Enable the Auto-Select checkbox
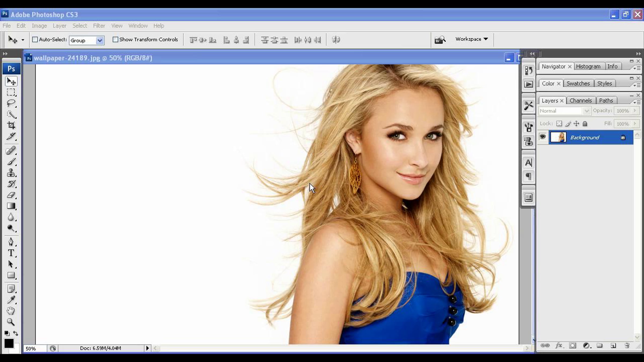644x362 pixels. [x=35, y=39]
